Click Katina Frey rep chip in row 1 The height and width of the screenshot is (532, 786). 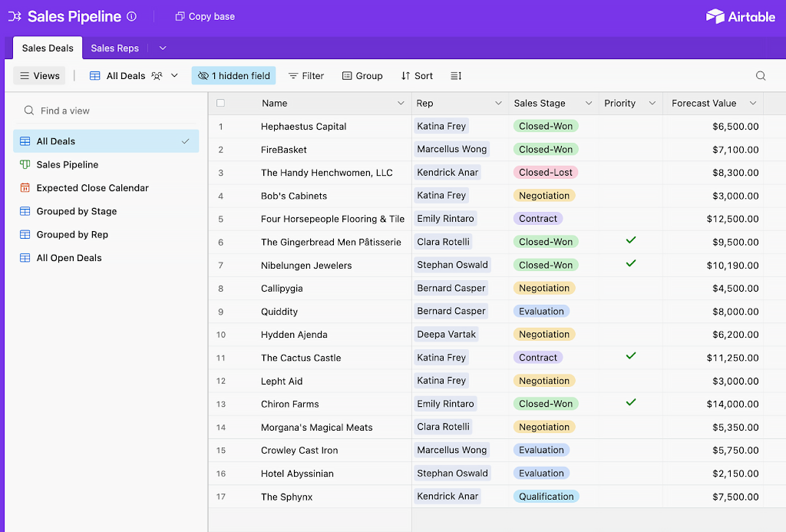[441, 127]
